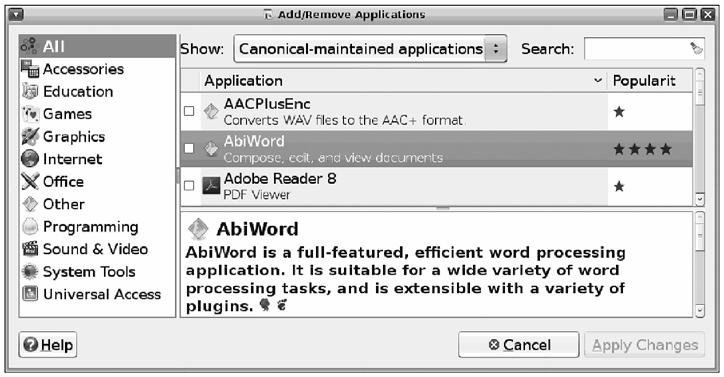The image size is (724, 377).
Task: Open the Games category icon
Action: pos(30,114)
